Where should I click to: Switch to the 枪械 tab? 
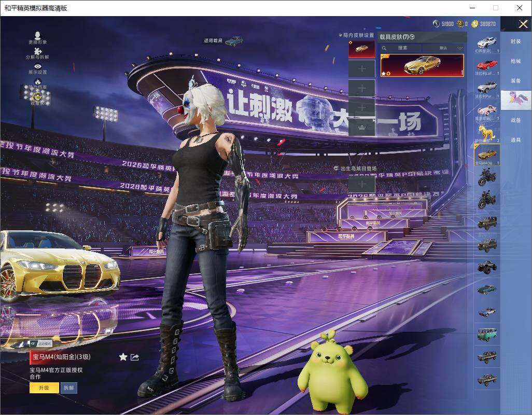pos(516,61)
